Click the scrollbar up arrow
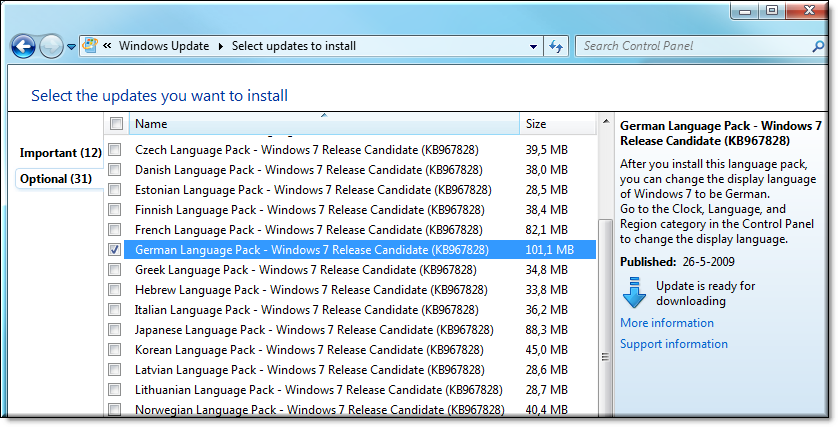 point(606,121)
